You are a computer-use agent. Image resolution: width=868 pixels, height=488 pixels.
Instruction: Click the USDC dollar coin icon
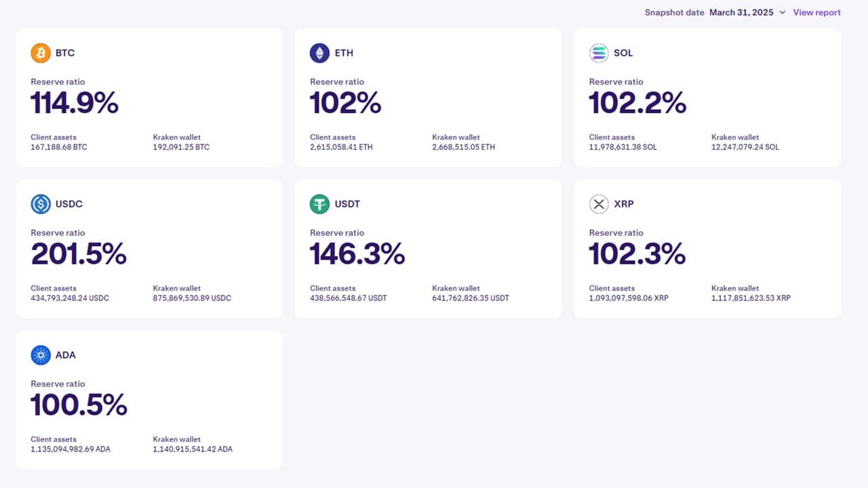[41, 204]
